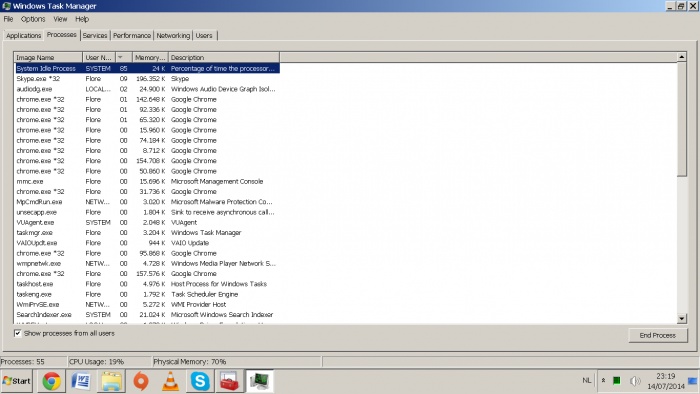
Task: Open the volume speaker tray icon
Action: (x=635, y=381)
